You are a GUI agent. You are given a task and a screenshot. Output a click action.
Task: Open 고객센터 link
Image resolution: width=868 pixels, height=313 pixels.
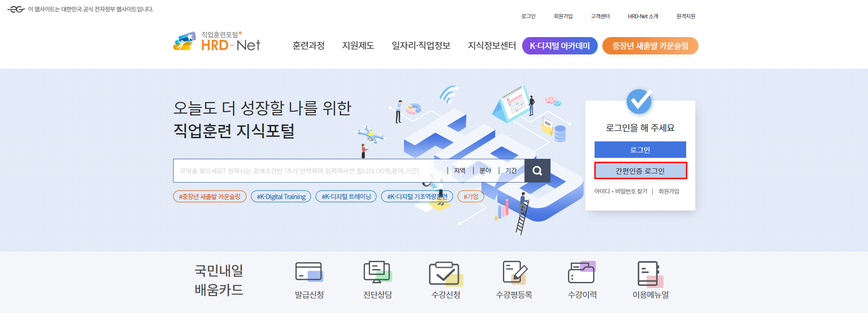coord(600,16)
